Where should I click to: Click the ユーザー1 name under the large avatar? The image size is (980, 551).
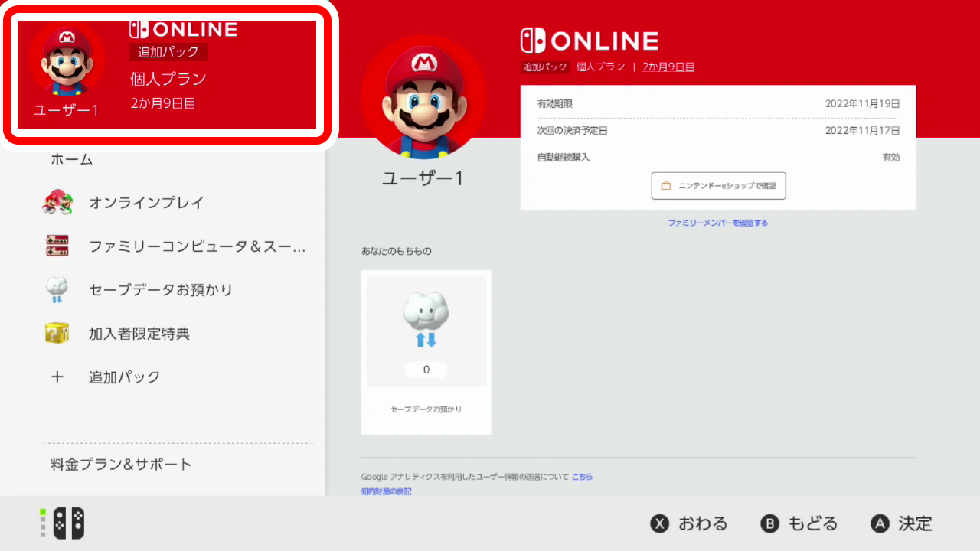point(423,178)
